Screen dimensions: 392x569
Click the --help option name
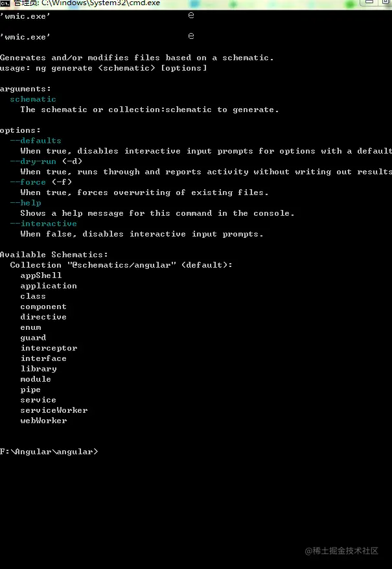click(x=25, y=203)
